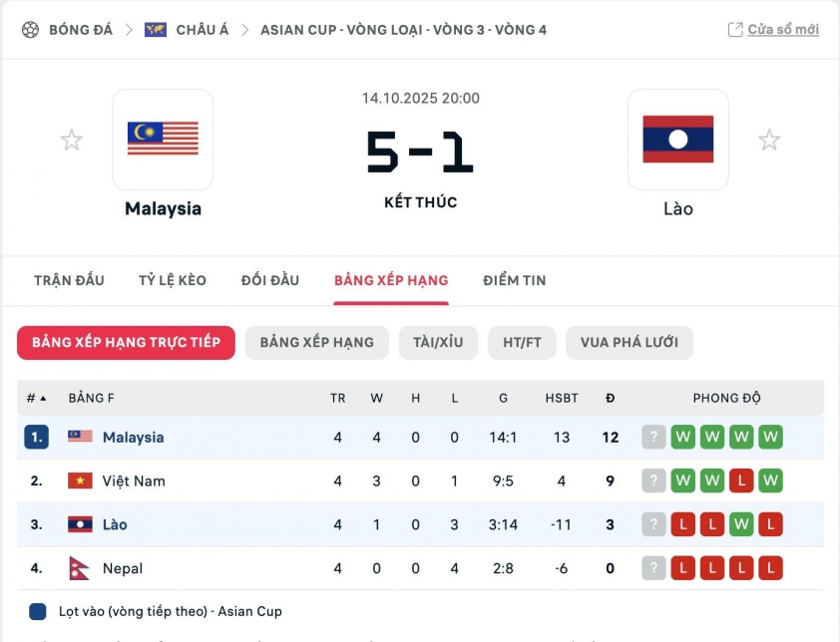Image resolution: width=840 pixels, height=642 pixels.
Task: Click the soccer ball icon beside Bóng Đá
Action: pyautogui.click(x=30, y=30)
